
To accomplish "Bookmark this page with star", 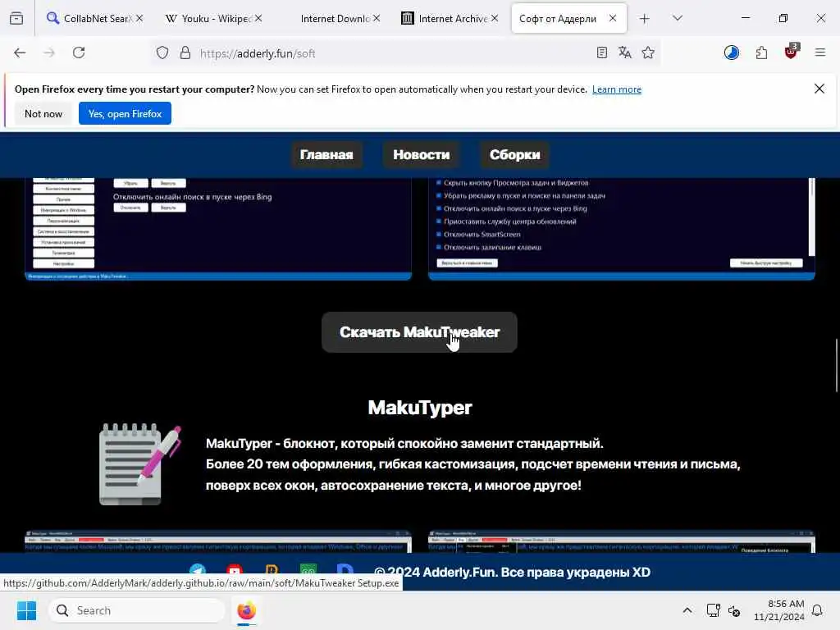I will [648, 52].
